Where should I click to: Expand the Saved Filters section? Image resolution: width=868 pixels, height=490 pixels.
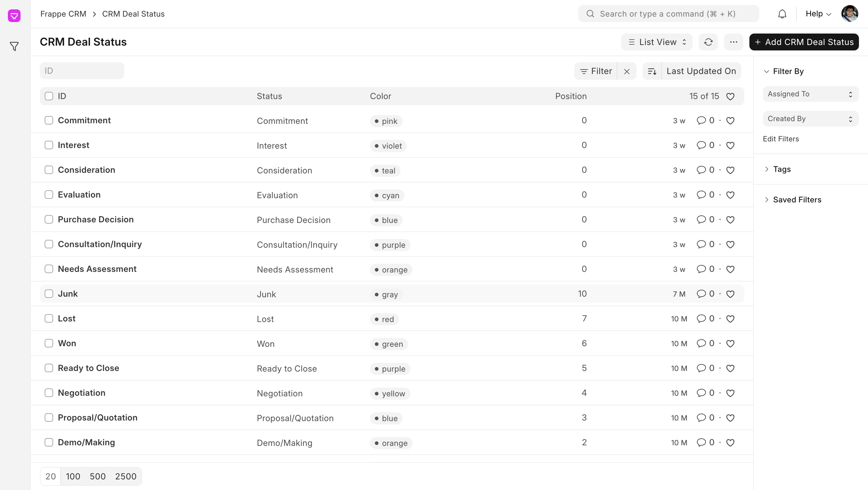coord(797,200)
